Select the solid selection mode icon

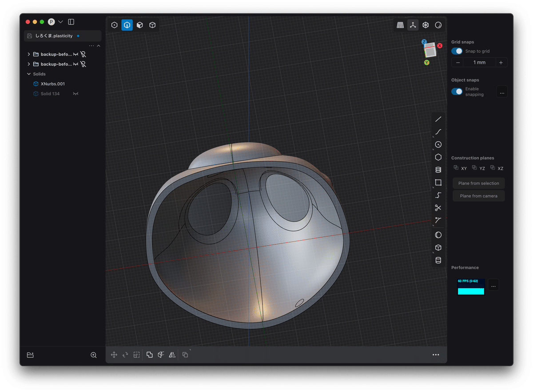[152, 25]
